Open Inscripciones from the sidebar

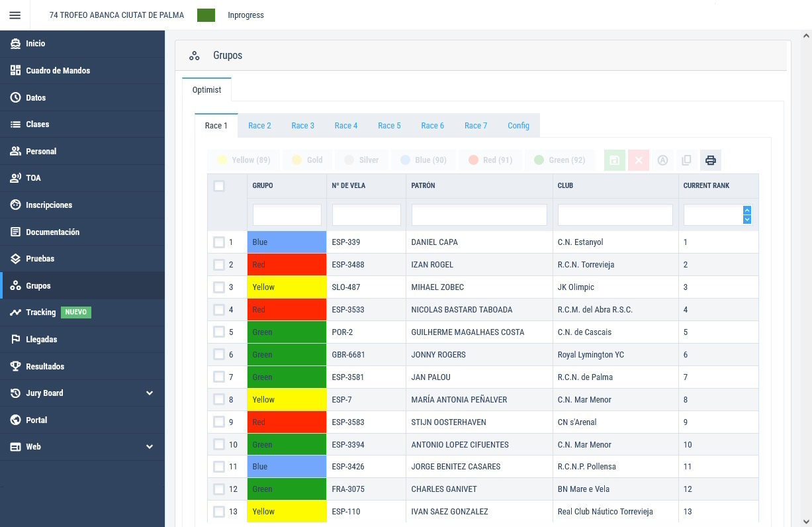[49, 205]
